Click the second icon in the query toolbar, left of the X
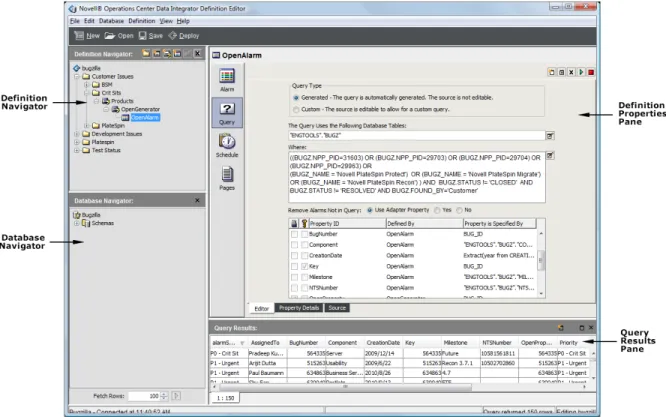Image resolution: width=666 pixels, height=417 pixels. (562, 72)
